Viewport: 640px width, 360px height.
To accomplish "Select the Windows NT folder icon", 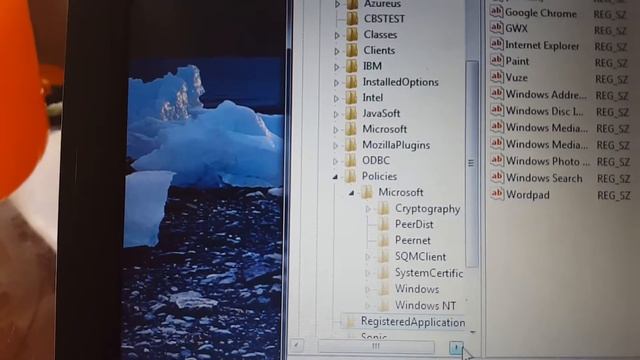I will tap(383, 305).
